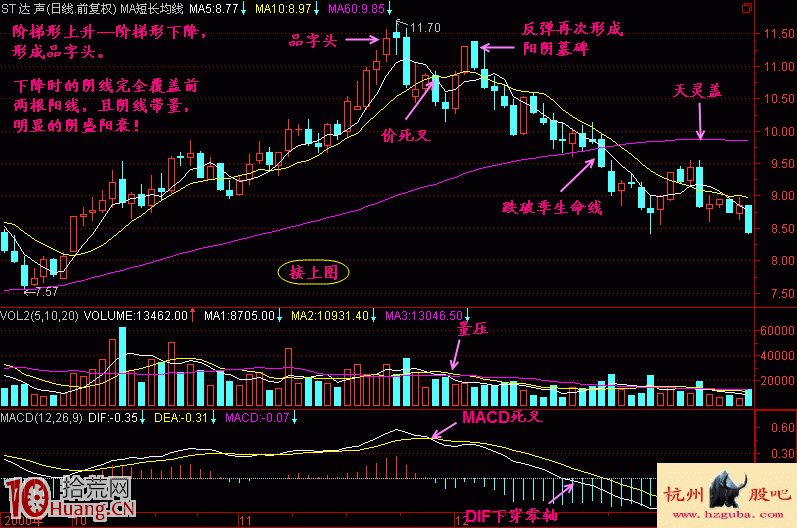This screenshot has height=528, width=797.
Task: Click the VOLUME:13462.00 value
Action: pos(136,316)
